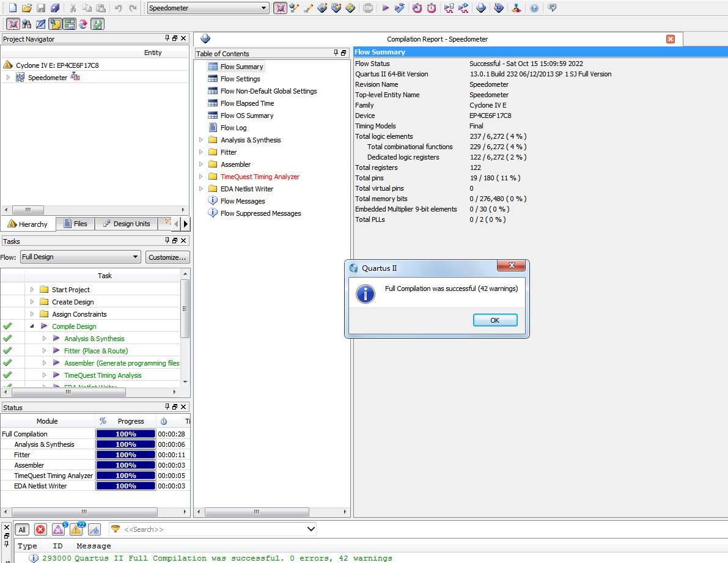
Task: Click the messages search input field
Action: (213, 529)
